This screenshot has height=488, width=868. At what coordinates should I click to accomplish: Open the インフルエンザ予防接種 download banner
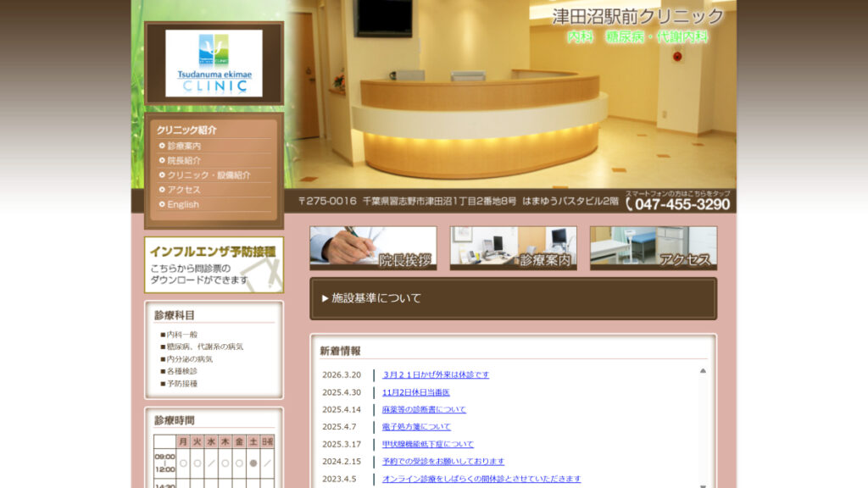[x=214, y=265]
